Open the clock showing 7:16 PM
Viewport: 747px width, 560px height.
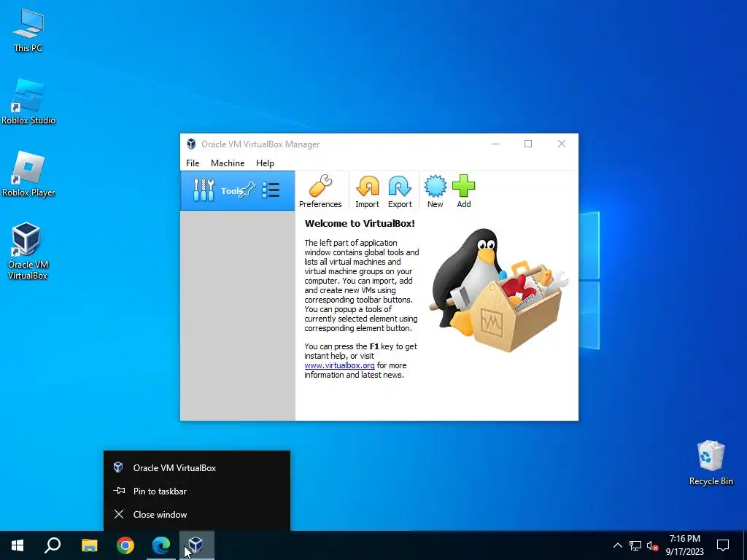684,545
